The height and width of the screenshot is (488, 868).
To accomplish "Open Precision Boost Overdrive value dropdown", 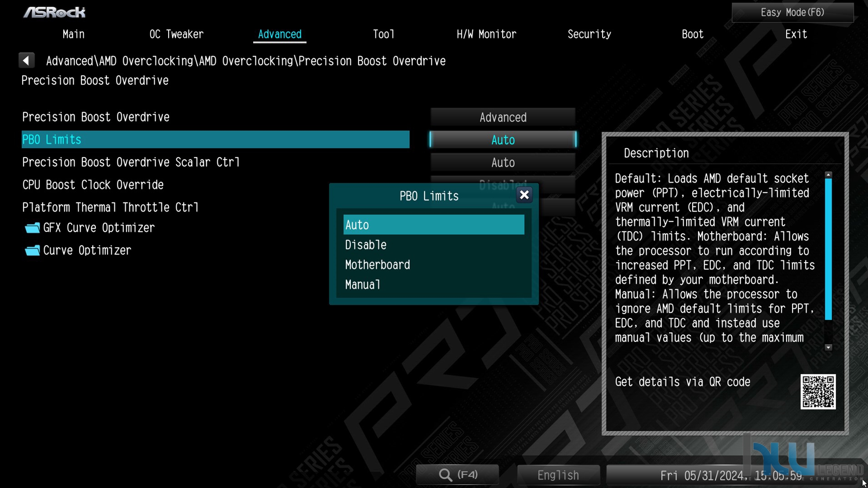I will 503,117.
